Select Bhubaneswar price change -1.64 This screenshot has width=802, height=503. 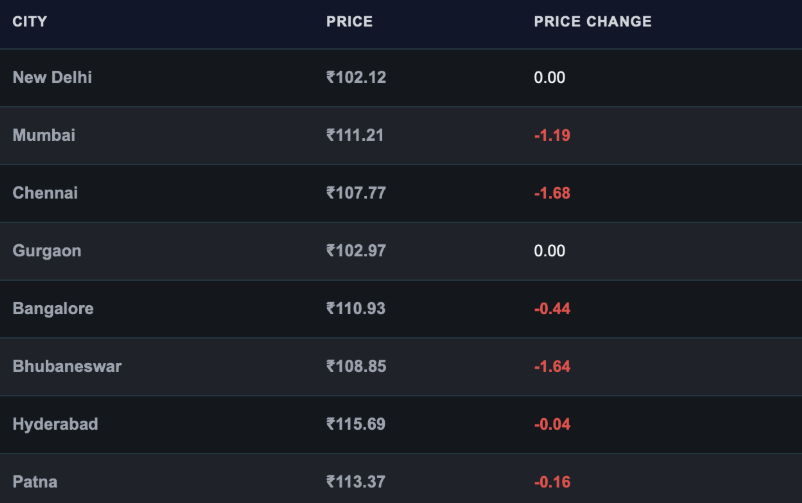point(552,366)
